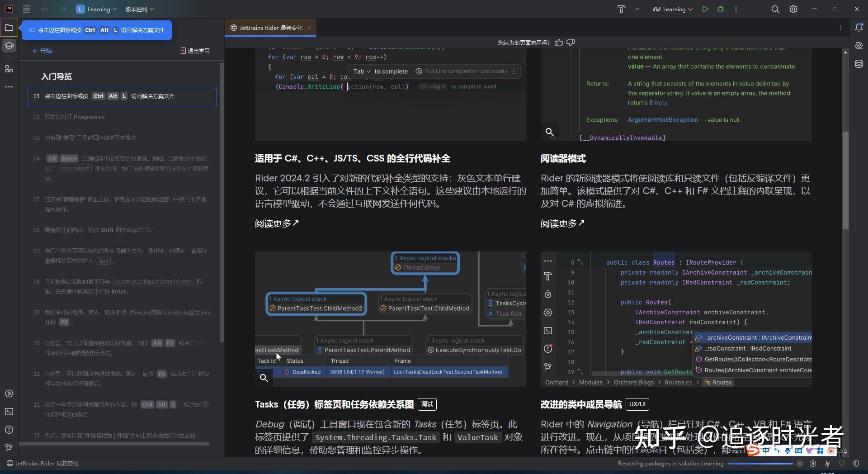868x474 pixels.
Task: Open IDE Settings with the gear icon
Action: (793, 9)
